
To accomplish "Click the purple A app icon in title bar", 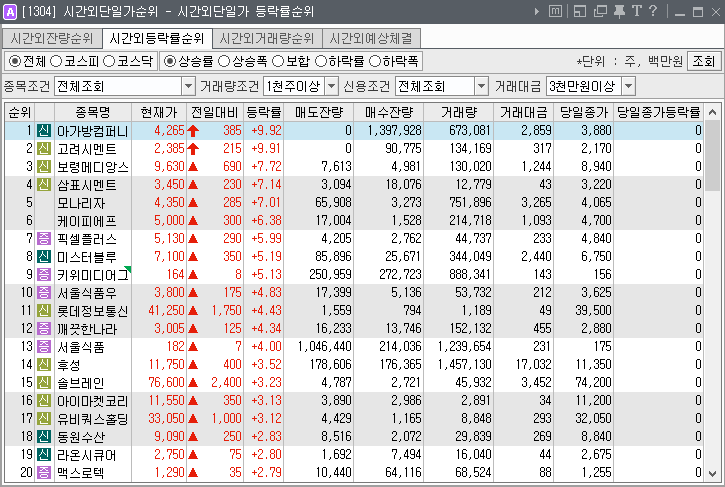I will [x=9, y=11].
